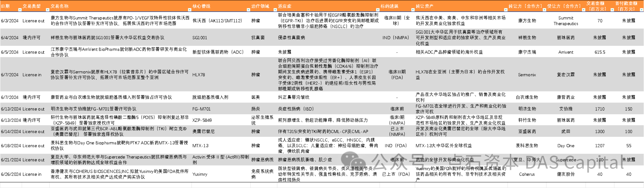Select transferee cell Arrivent
This screenshot has height=188, width=644.
click(566, 52)
